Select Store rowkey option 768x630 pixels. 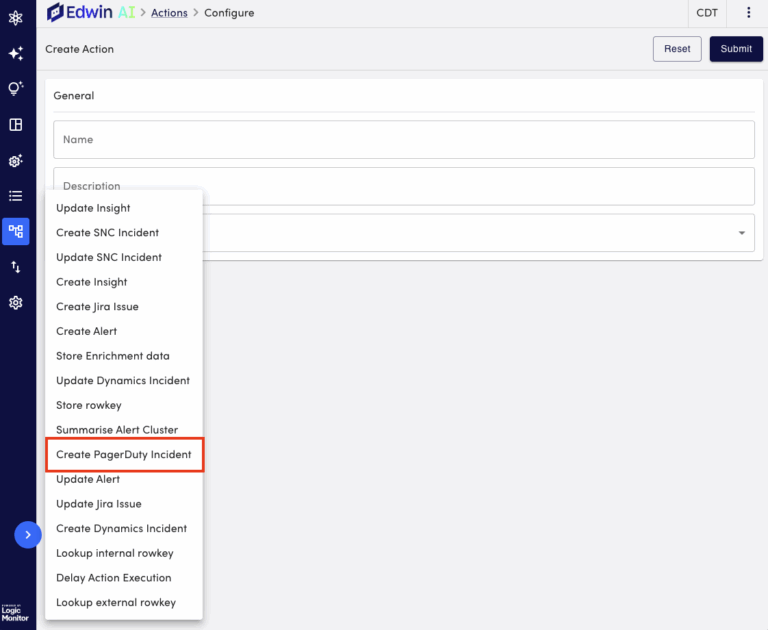[x=124, y=405]
